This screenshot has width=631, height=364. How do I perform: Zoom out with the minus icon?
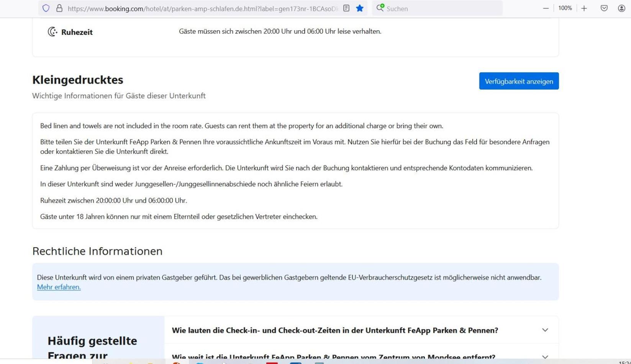[546, 8]
